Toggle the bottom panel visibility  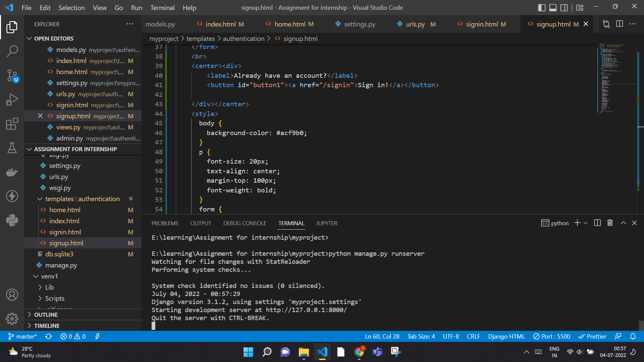(x=553, y=7)
